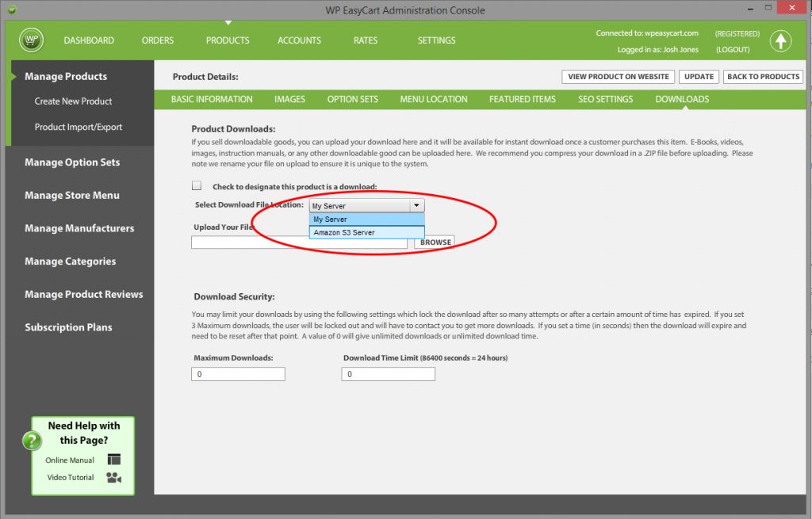Click Back to Products button

(x=764, y=77)
